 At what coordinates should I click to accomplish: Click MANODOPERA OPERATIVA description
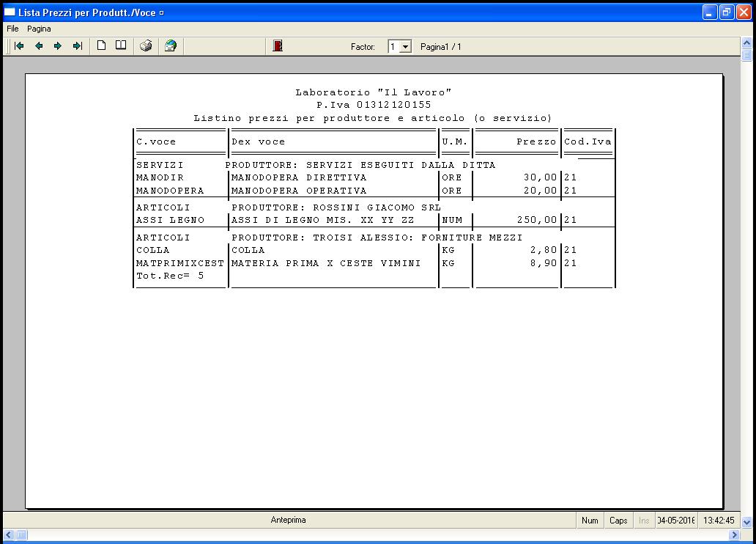tap(299, 190)
